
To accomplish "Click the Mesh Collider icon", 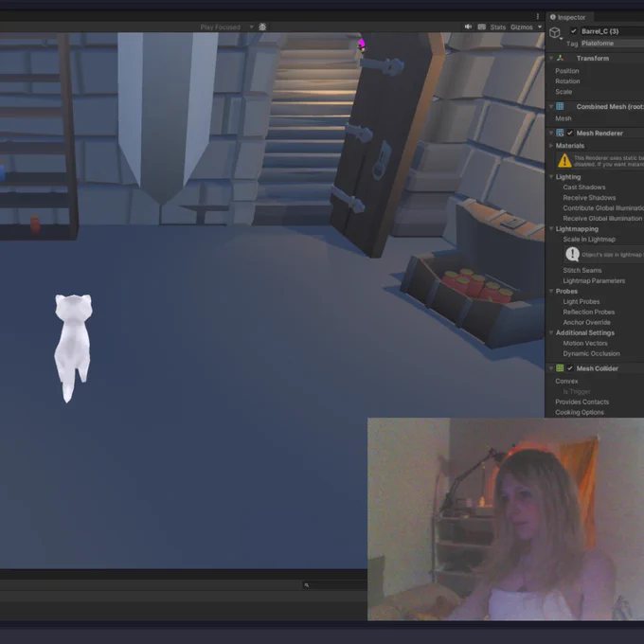I will [560, 368].
